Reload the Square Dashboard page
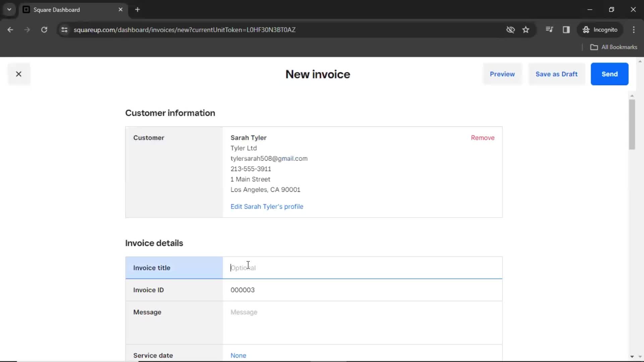 [44, 30]
